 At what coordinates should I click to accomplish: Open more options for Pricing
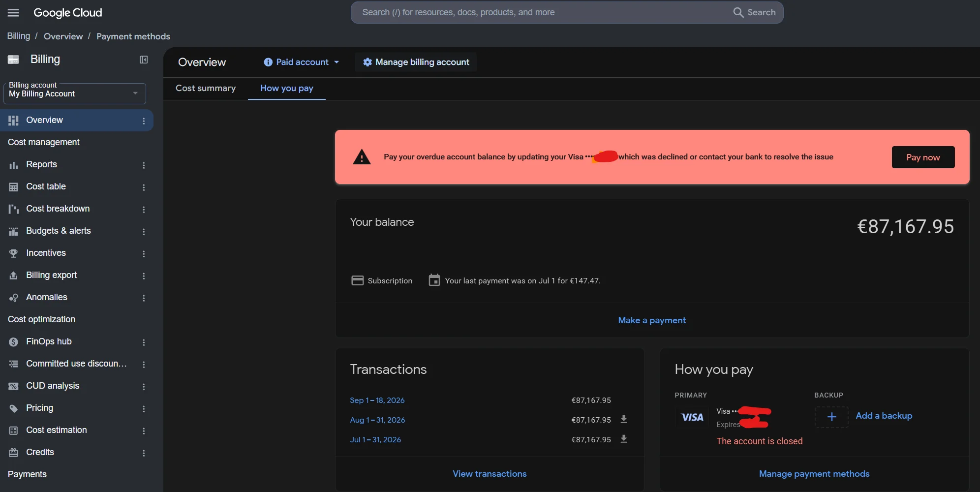144,409
